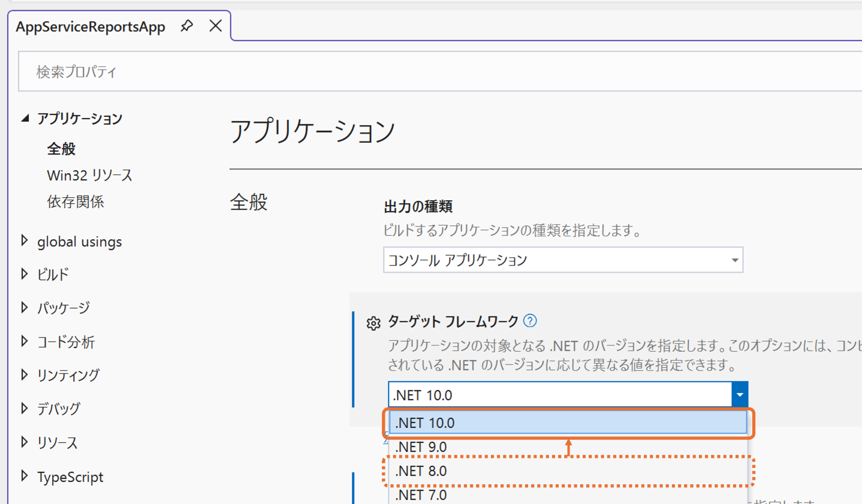Screen dimensions: 862x504
Task: Collapse the アプリケーション tree section
Action: point(25,118)
